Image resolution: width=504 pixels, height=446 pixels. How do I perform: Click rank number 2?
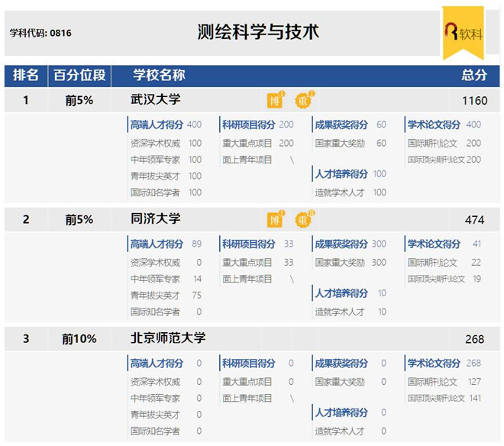click(26, 220)
